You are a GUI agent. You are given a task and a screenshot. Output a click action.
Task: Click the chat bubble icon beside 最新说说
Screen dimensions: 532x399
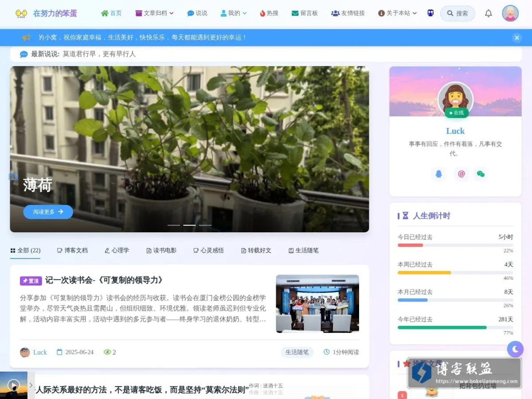click(24, 54)
